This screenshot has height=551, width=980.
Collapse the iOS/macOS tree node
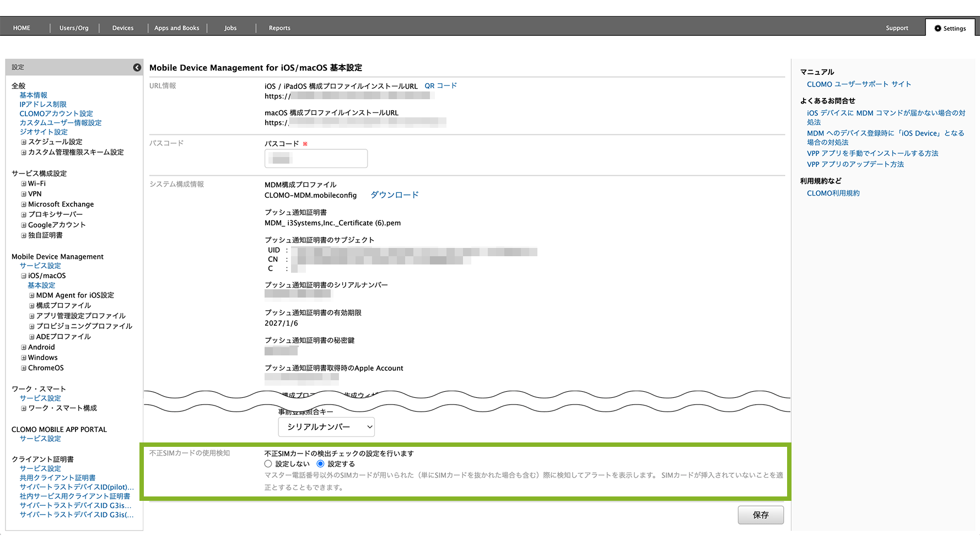point(24,276)
